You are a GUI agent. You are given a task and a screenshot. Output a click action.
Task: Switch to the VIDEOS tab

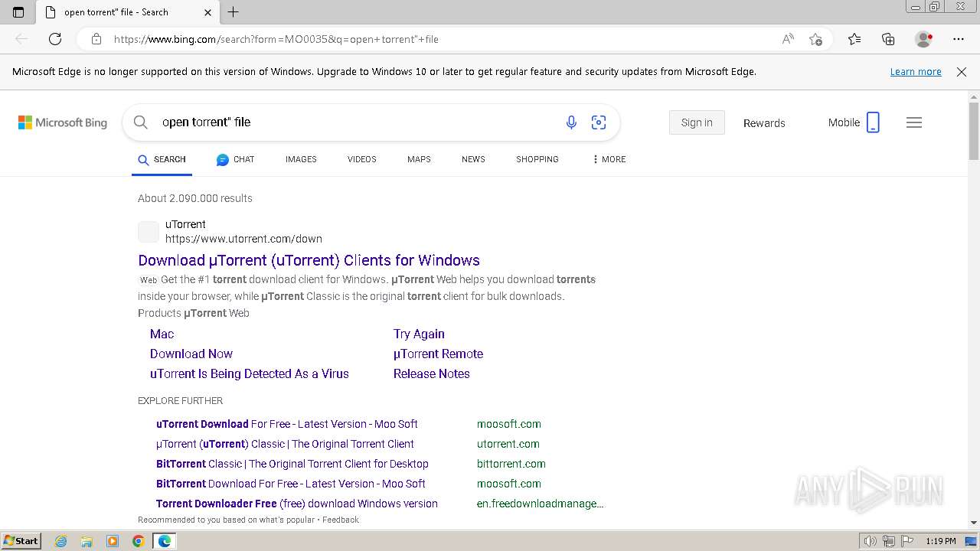[x=362, y=159]
